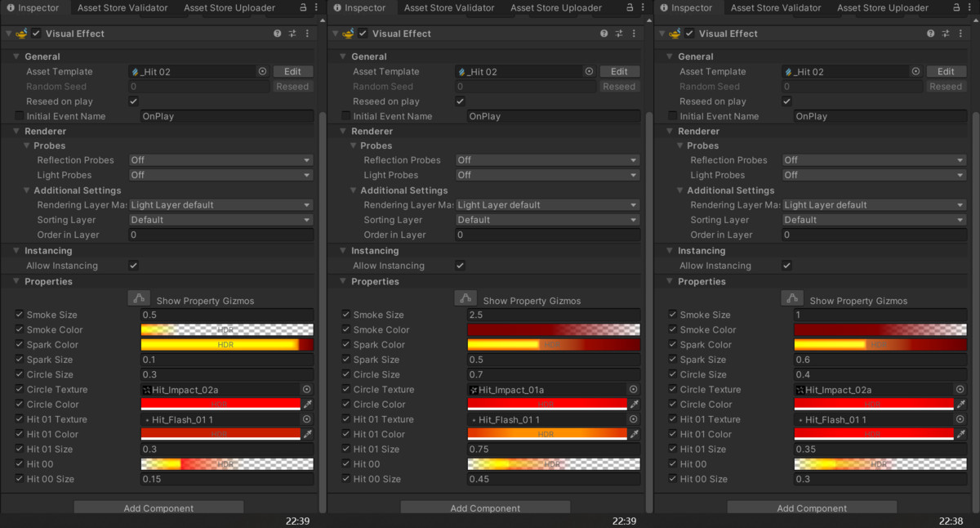
Task: Open Smoke Color gradient in left panel
Action: pyautogui.click(x=227, y=330)
